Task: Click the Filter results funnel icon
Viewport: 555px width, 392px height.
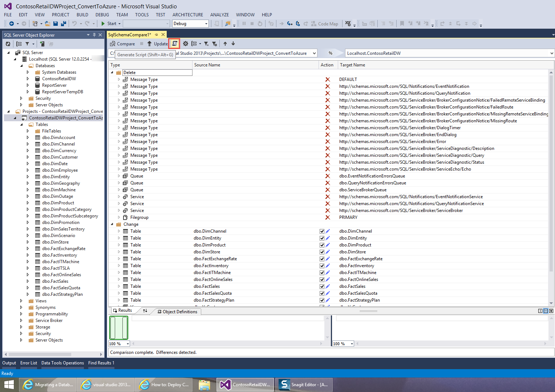Action: pyautogui.click(x=206, y=44)
